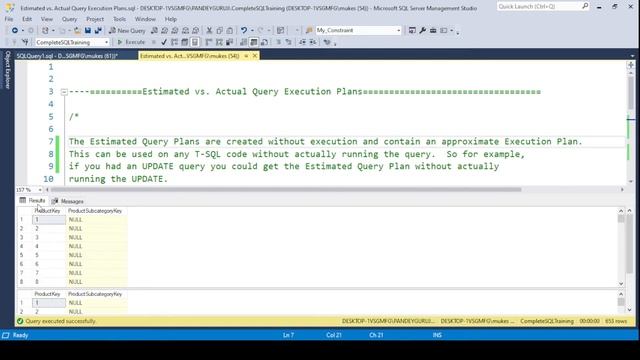Switch to the SQLQuery1.sql tab
640x360 pixels.
[67, 56]
